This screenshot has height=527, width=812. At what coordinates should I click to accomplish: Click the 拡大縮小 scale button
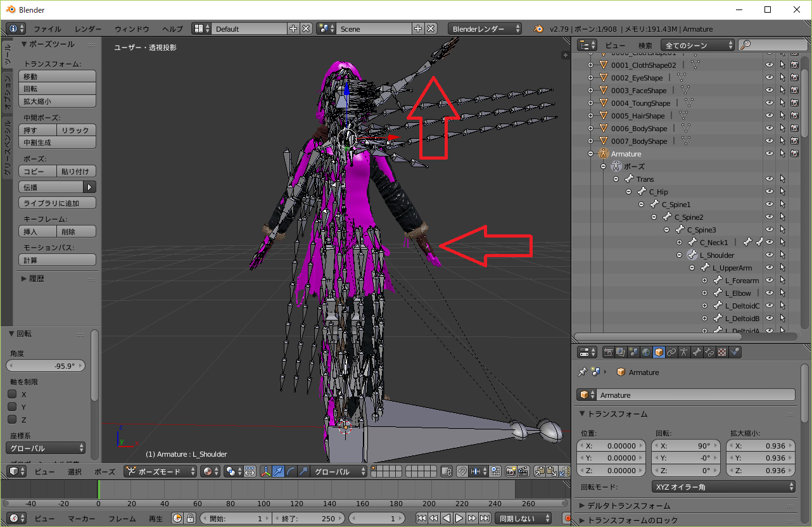click(x=58, y=101)
